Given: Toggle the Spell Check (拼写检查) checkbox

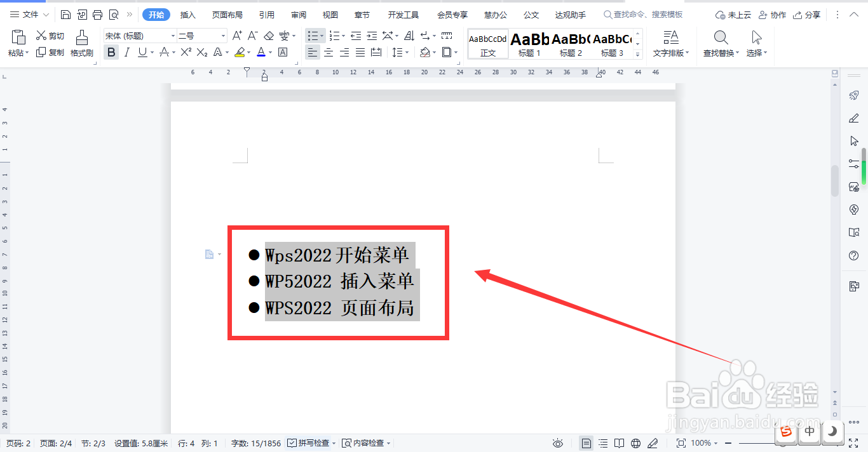Looking at the screenshot, I should [x=292, y=443].
